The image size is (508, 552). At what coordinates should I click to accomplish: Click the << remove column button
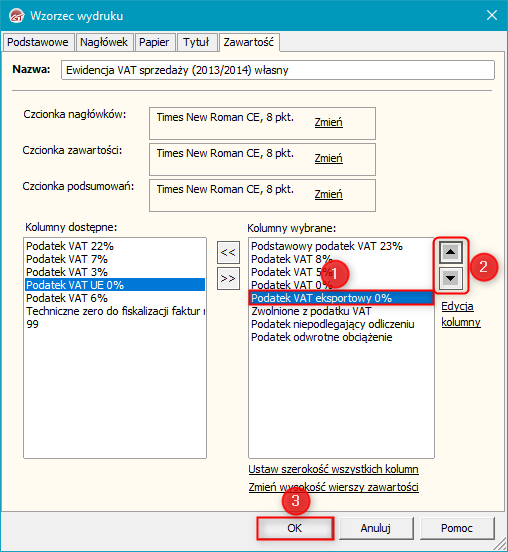pos(228,252)
